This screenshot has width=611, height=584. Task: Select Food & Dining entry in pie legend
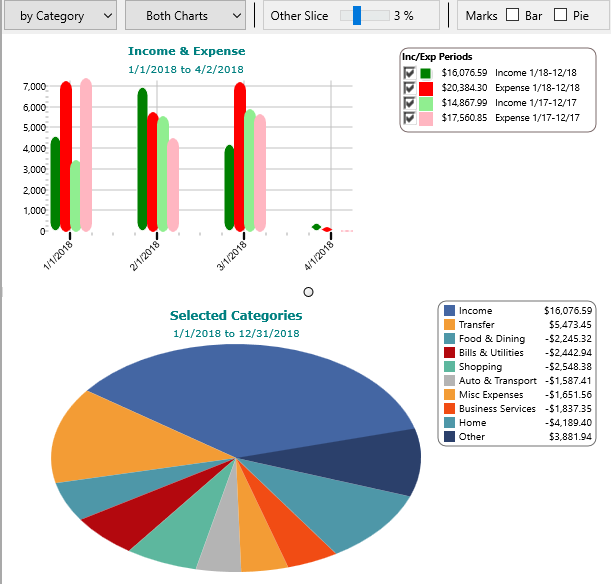[x=517, y=339]
